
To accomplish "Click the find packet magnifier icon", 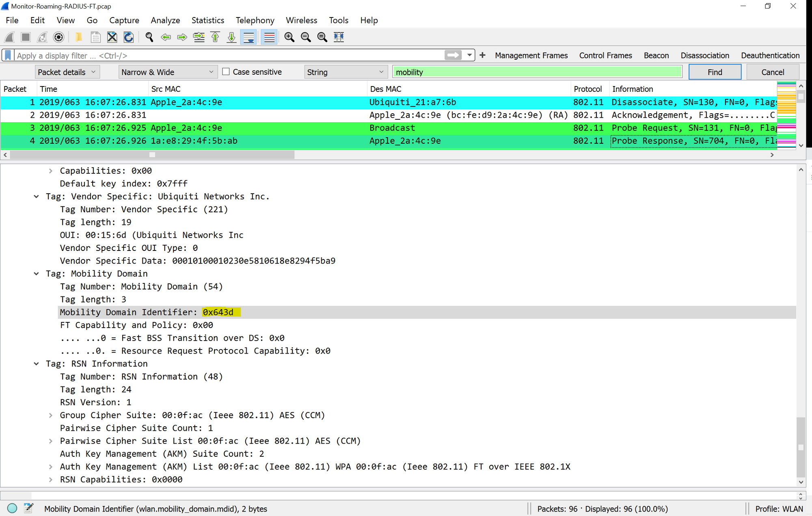I will point(149,37).
